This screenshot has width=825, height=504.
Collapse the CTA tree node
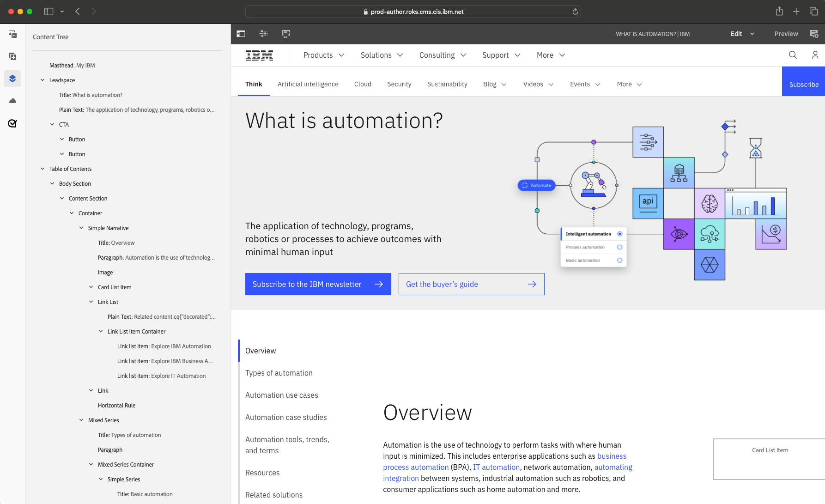point(52,124)
